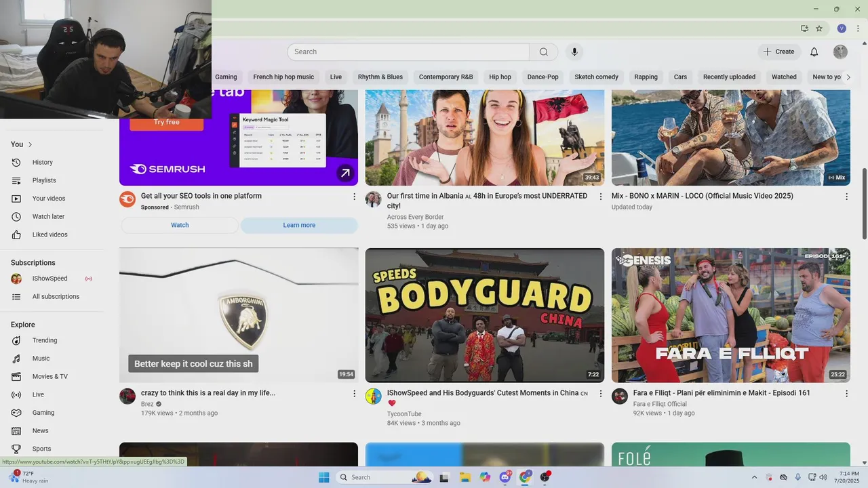The height and width of the screenshot is (488, 868).
Task: Open the Windows Start menu
Action: (x=323, y=477)
